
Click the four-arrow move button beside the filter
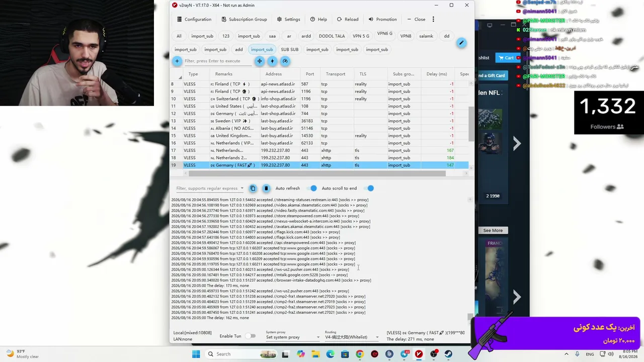point(260,61)
